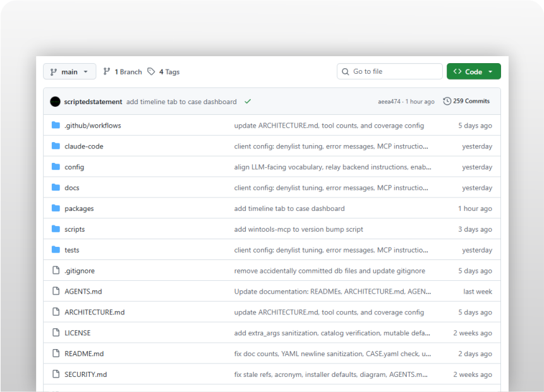Click the magnifier icon in Go to file

[344, 71]
